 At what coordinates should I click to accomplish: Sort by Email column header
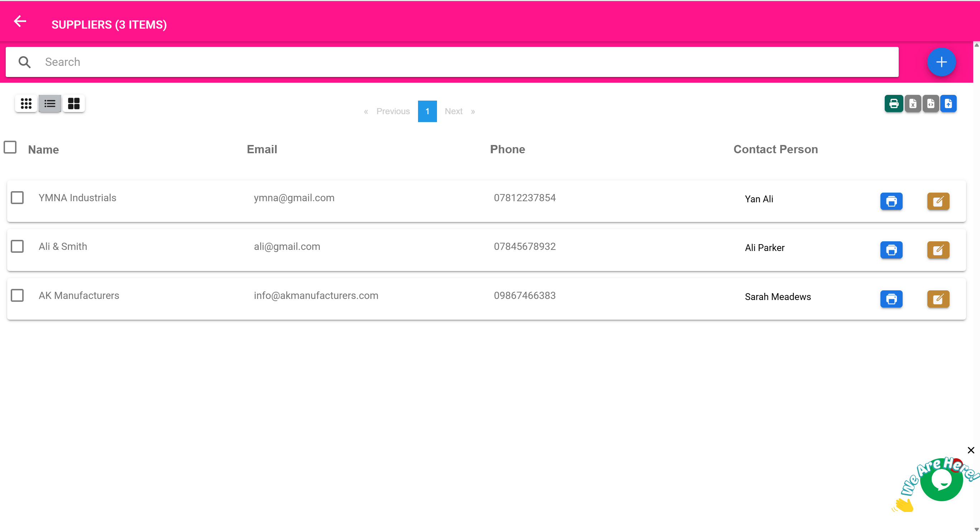coord(262,149)
